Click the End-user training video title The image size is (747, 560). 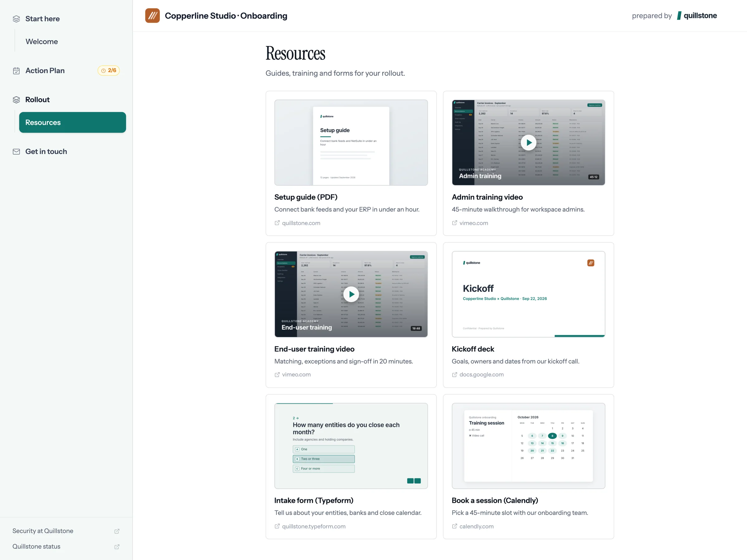314,349
